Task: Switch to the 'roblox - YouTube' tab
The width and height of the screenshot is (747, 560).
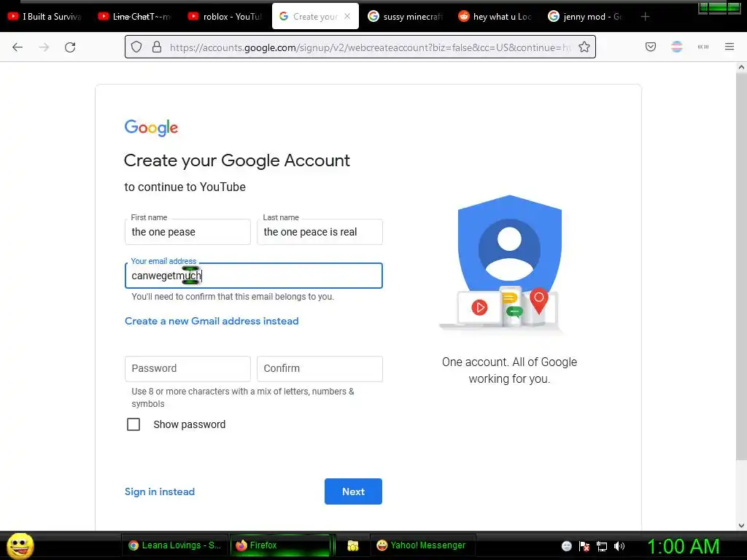Action: click(x=226, y=17)
